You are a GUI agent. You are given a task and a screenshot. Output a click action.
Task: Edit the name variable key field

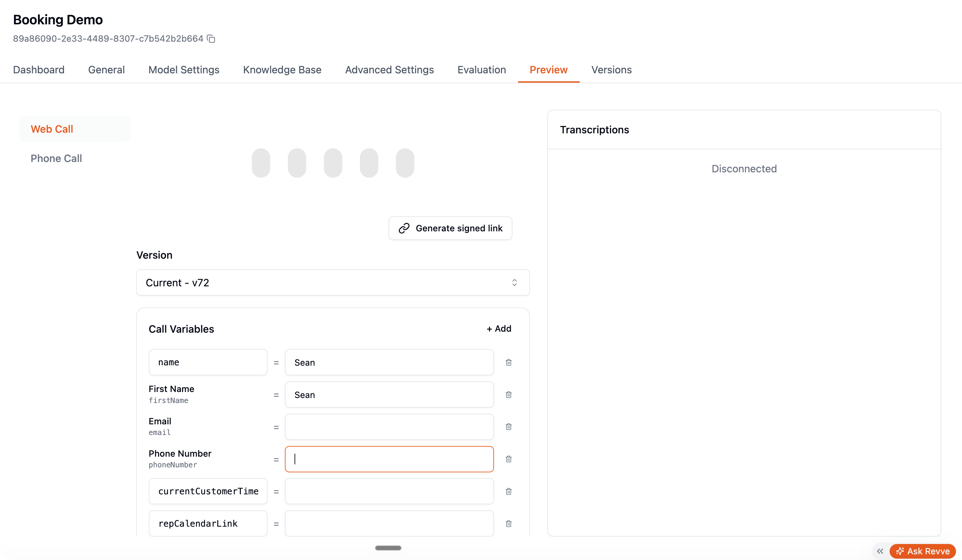click(208, 362)
